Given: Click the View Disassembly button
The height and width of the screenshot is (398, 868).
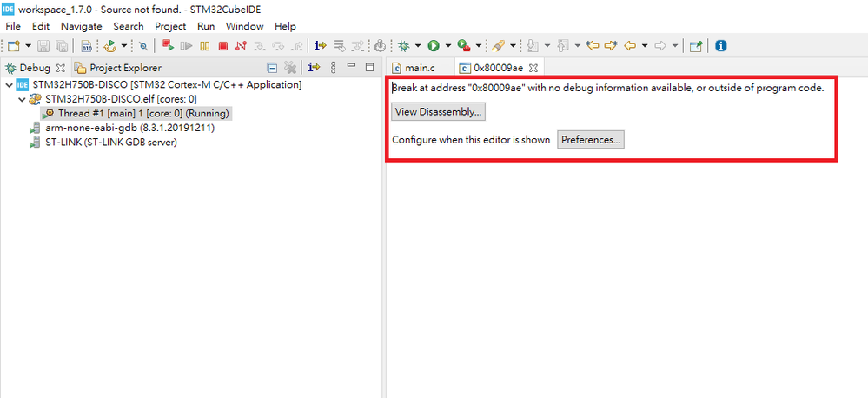Looking at the screenshot, I should (439, 112).
